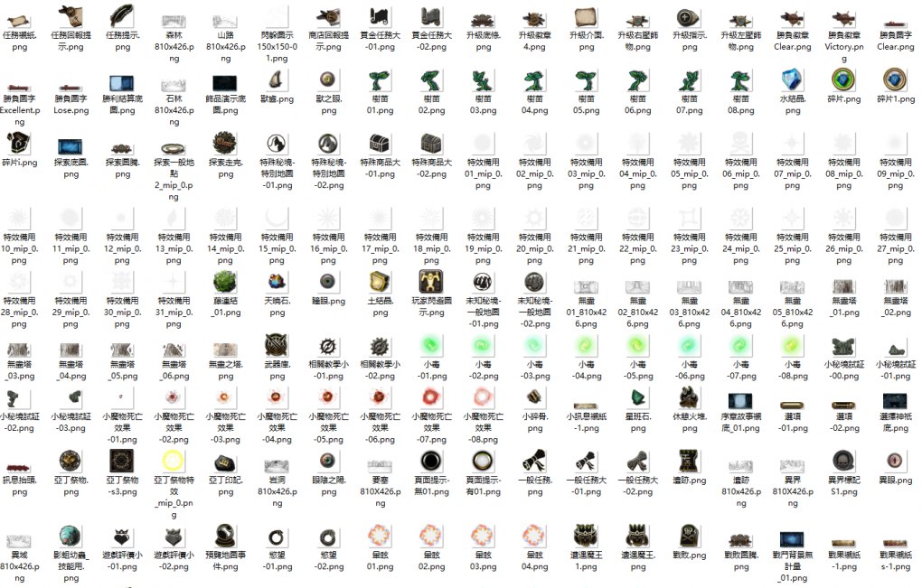The height and width of the screenshot is (588, 922).
Task: Open the 天魂石.png file
Action: click(x=277, y=281)
